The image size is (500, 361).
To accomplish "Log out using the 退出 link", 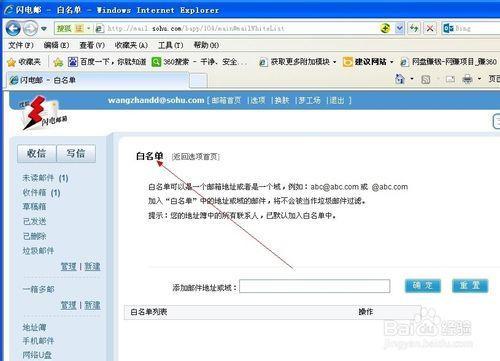I will (337, 100).
